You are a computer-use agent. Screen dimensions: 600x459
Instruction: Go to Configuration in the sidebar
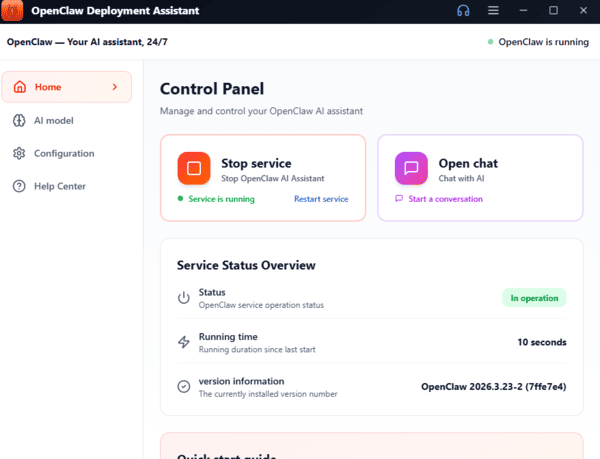[x=64, y=154]
